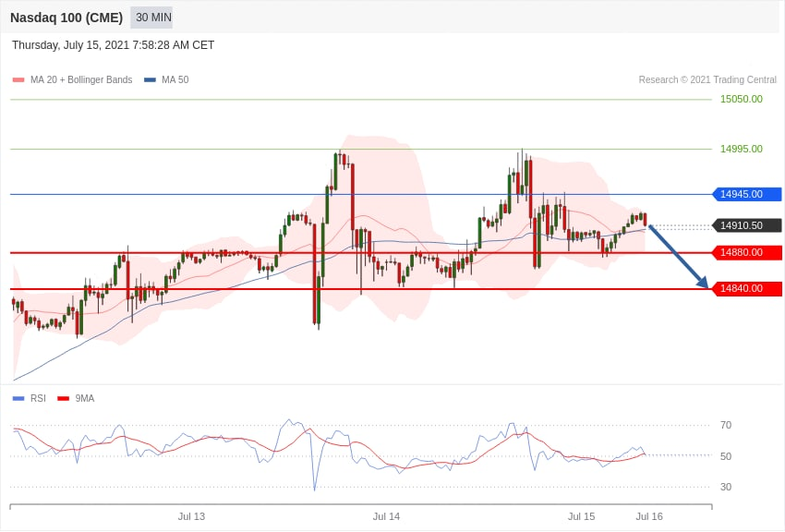Select the 14945.00 blue pivot price tag

click(x=746, y=194)
